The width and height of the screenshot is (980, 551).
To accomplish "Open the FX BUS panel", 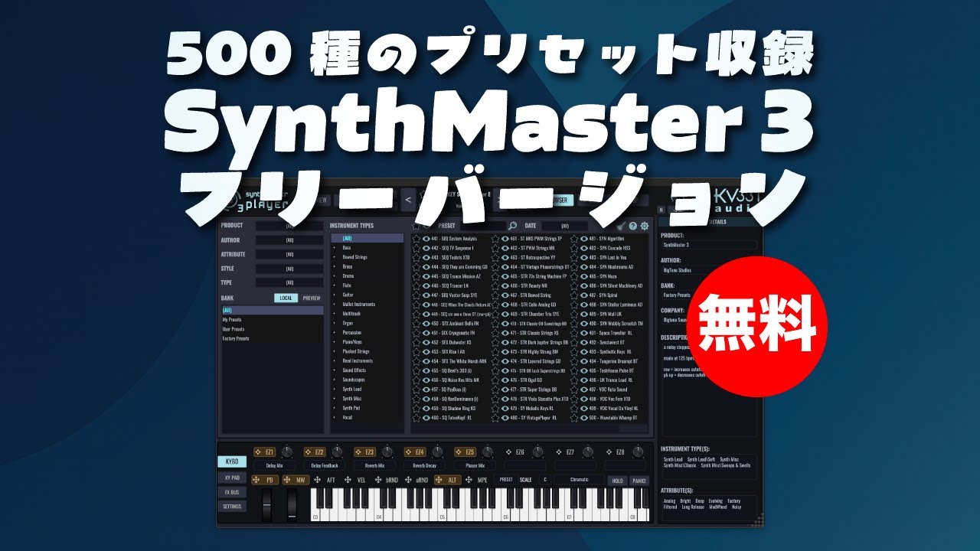I will point(231,491).
